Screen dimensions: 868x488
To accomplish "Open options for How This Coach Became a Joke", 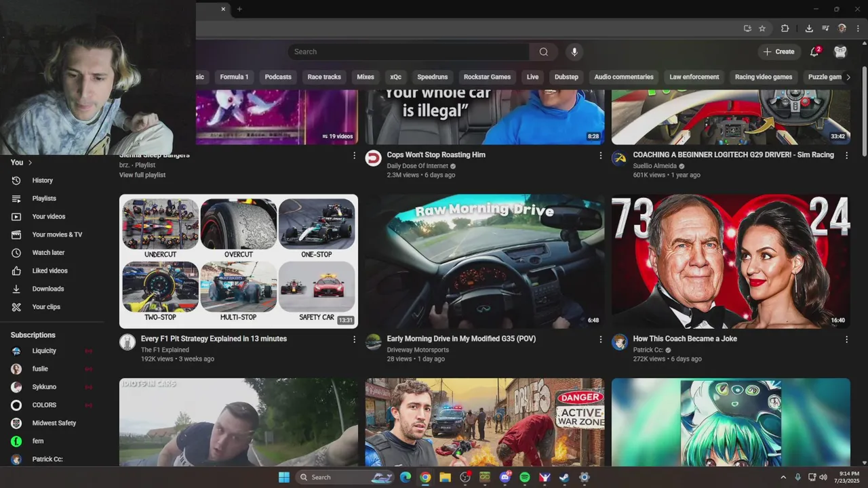I will [x=846, y=339].
